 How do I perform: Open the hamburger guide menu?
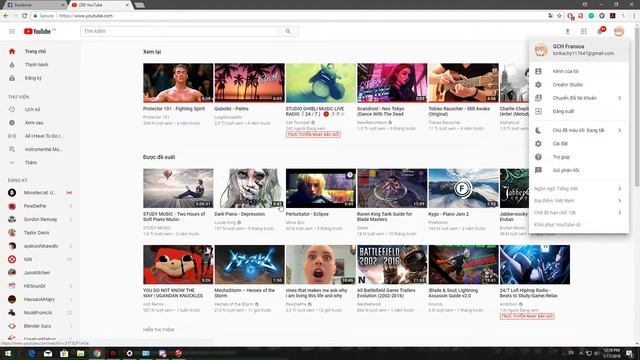(12, 31)
